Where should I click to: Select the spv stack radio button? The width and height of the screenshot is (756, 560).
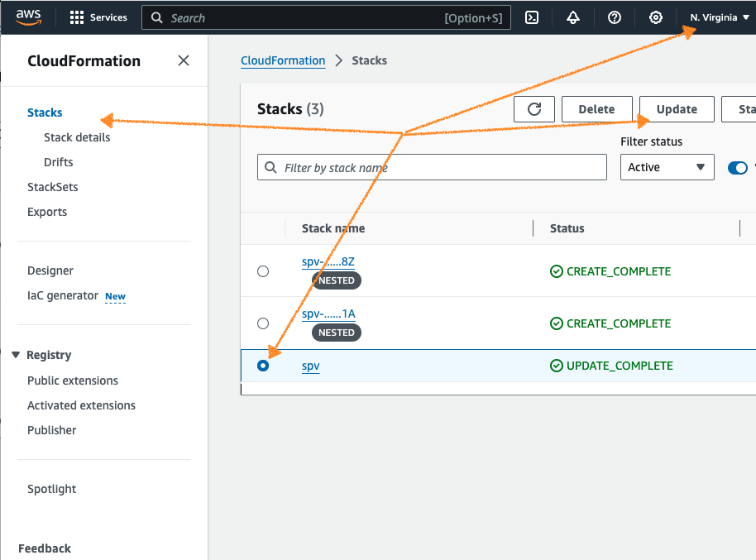pyautogui.click(x=263, y=366)
